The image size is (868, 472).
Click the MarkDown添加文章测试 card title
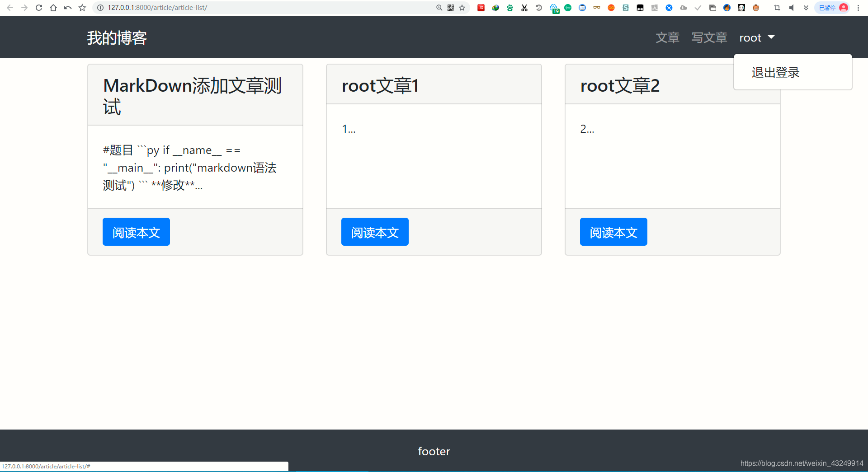tap(193, 96)
